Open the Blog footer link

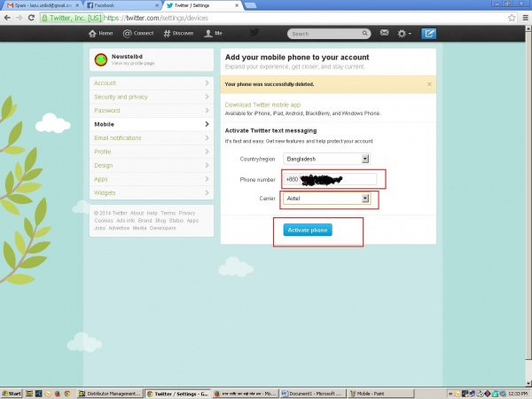160,221
